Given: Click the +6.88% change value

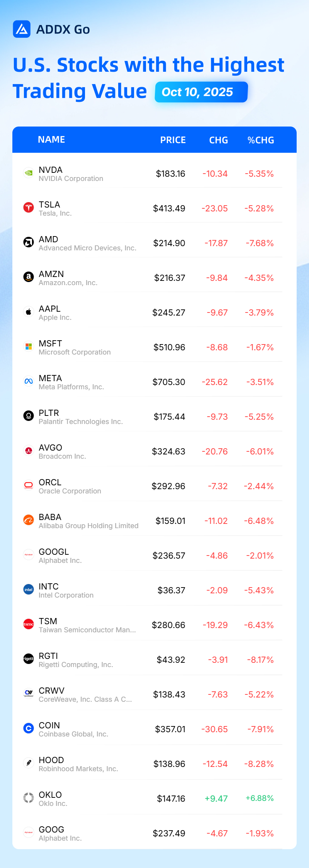Looking at the screenshot, I should click(260, 798).
